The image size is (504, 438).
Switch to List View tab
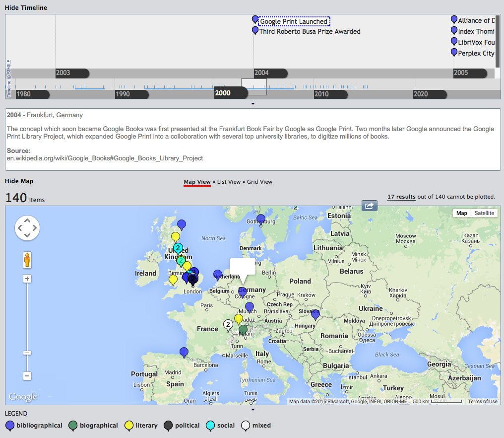pos(229,182)
